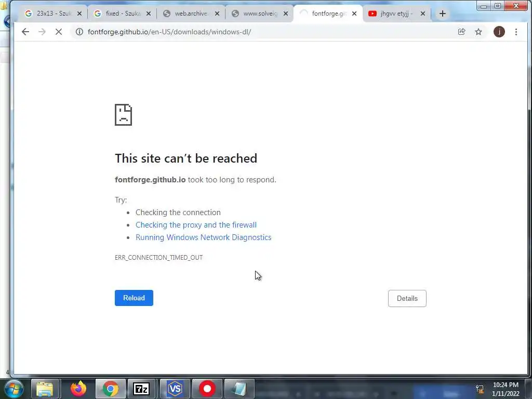Click the address bar URL
The height and width of the screenshot is (399, 532).
click(x=169, y=32)
